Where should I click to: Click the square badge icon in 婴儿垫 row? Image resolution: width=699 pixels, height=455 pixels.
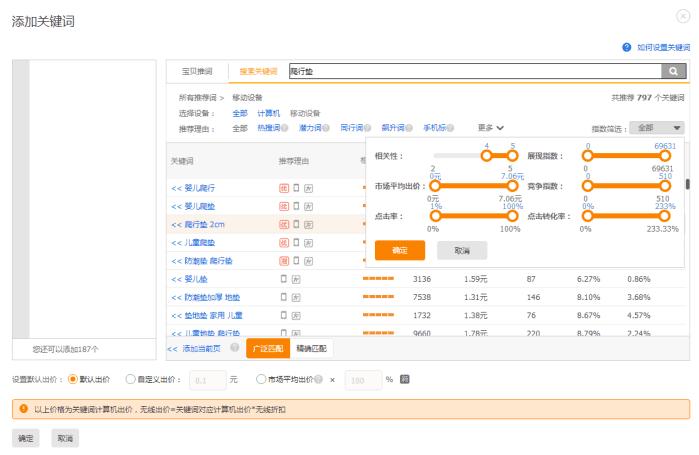click(296, 279)
